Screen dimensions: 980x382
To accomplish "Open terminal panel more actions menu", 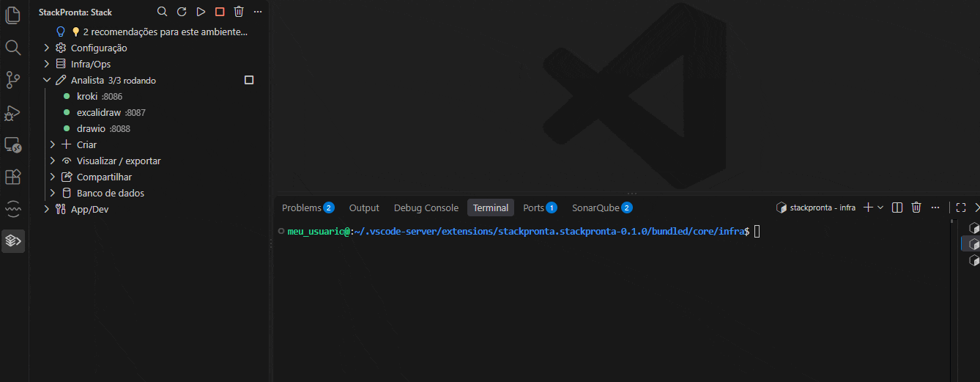I will tap(935, 207).
